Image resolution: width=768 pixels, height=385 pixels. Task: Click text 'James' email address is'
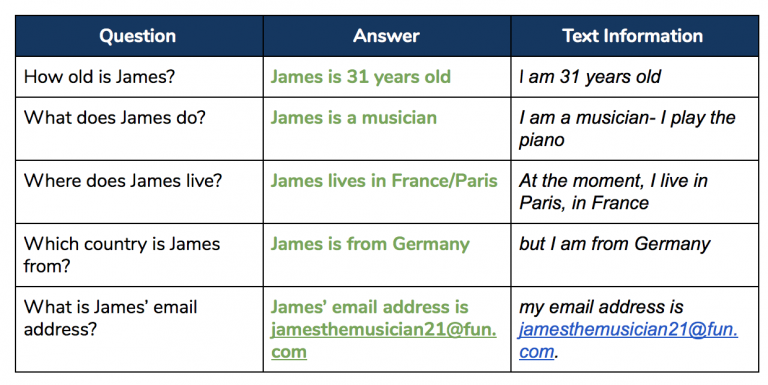point(370,307)
